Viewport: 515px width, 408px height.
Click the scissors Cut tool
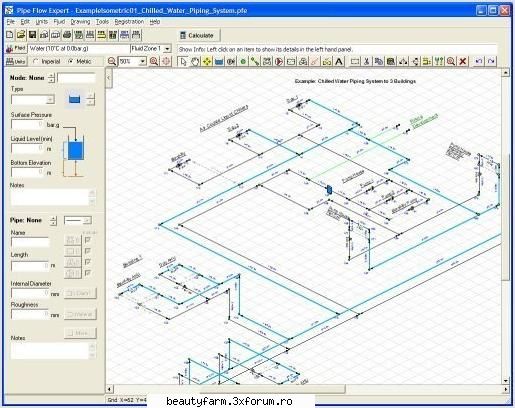click(x=367, y=61)
